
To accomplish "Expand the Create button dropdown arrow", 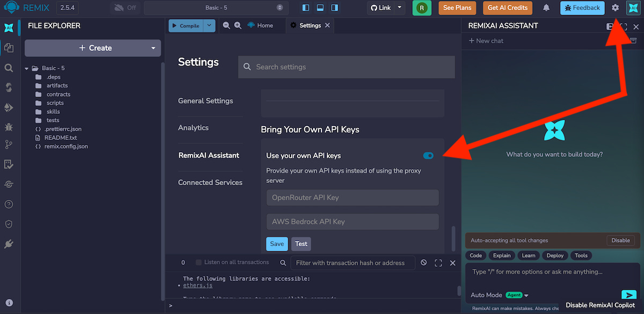I will [x=153, y=48].
